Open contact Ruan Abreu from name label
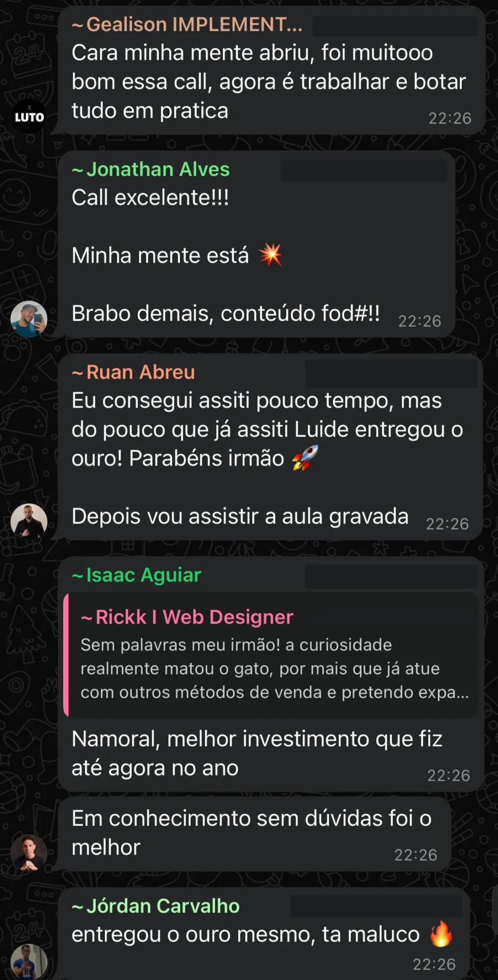This screenshot has width=498, height=980. pos(133,372)
